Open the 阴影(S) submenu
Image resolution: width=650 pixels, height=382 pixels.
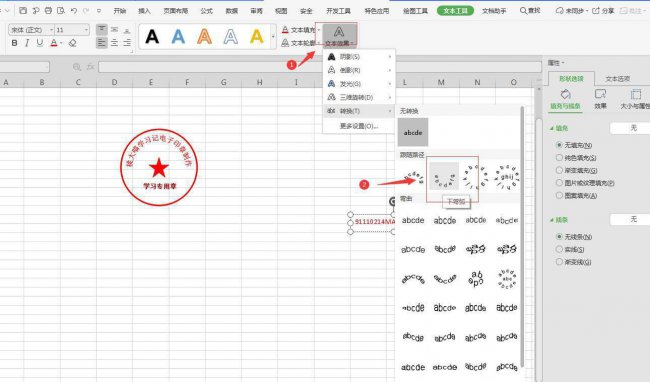tap(359, 57)
